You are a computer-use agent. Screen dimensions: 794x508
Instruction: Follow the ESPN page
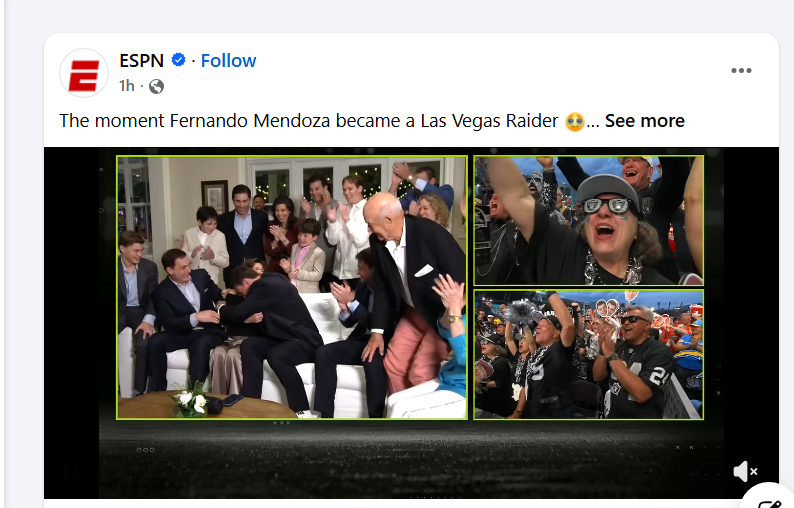[228, 61]
